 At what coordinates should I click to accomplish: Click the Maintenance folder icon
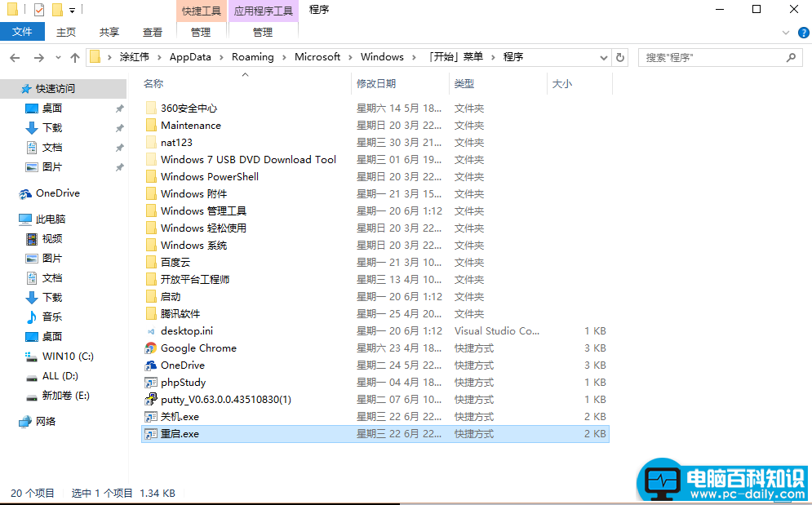pyautogui.click(x=151, y=126)
